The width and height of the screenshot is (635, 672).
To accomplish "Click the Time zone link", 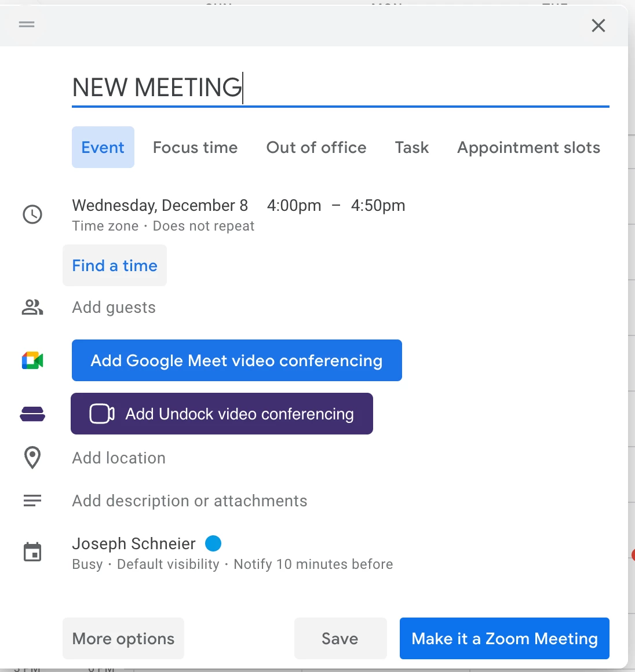I will point(105,226).
